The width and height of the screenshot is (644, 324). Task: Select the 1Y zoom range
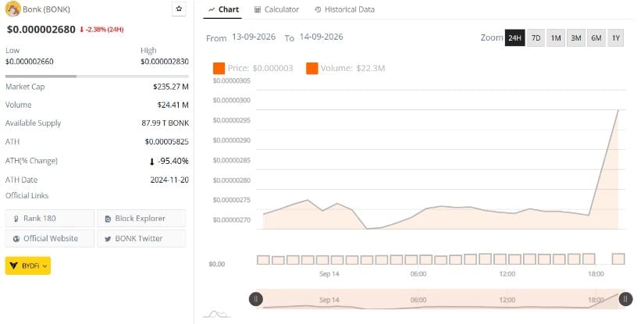pyautogui.click(x=615, y=37)
